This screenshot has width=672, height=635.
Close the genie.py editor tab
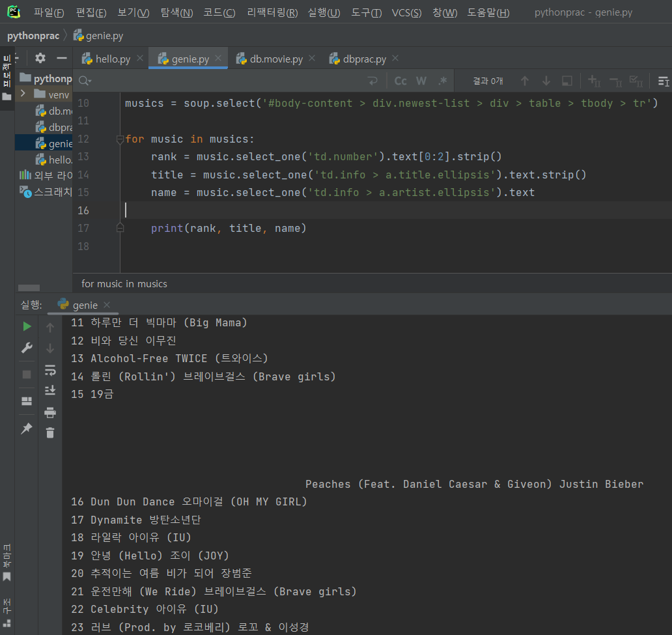click(218, 59)
